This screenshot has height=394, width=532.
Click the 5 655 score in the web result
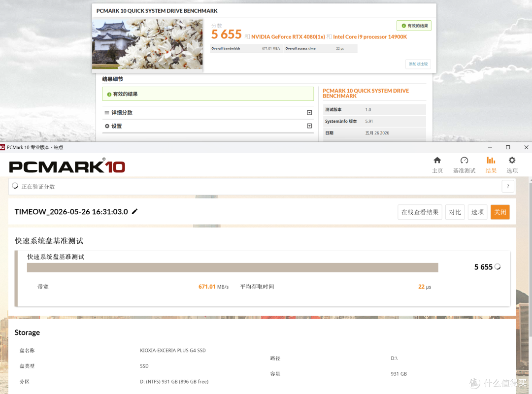pos(226,34)
